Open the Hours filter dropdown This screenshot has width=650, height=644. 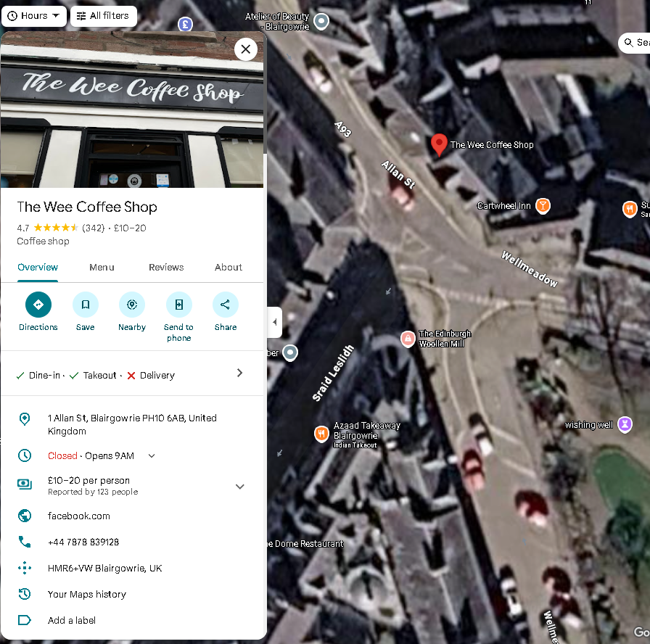tap(34, 16)
